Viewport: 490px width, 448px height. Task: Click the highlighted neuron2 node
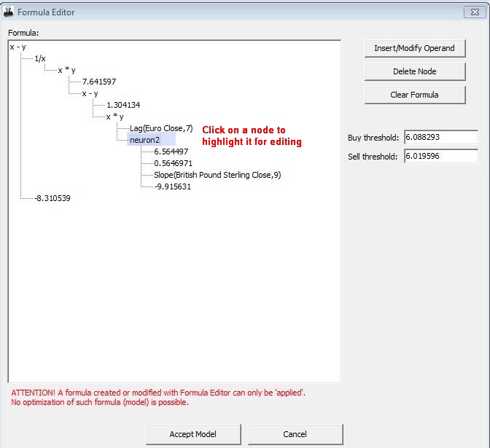tap(144, 140)
